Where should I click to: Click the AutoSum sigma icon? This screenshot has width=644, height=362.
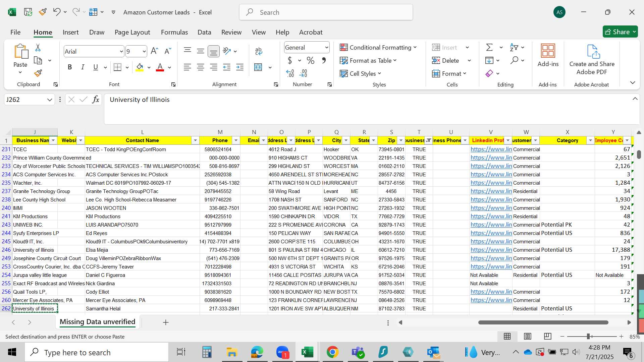coord(489,48)
